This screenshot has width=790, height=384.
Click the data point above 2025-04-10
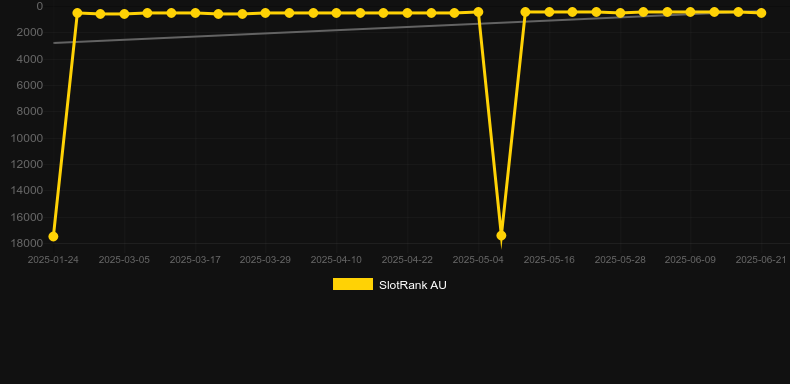[x=337, y=13]
